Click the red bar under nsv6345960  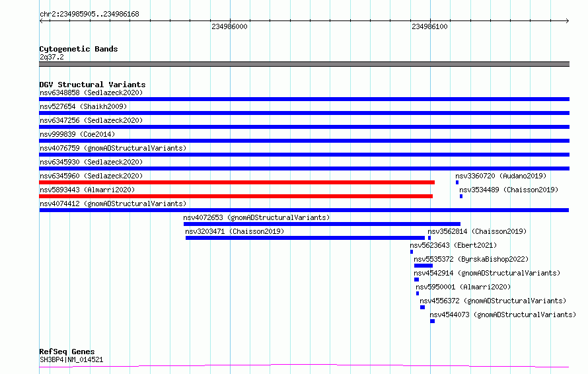coord(237,182)
